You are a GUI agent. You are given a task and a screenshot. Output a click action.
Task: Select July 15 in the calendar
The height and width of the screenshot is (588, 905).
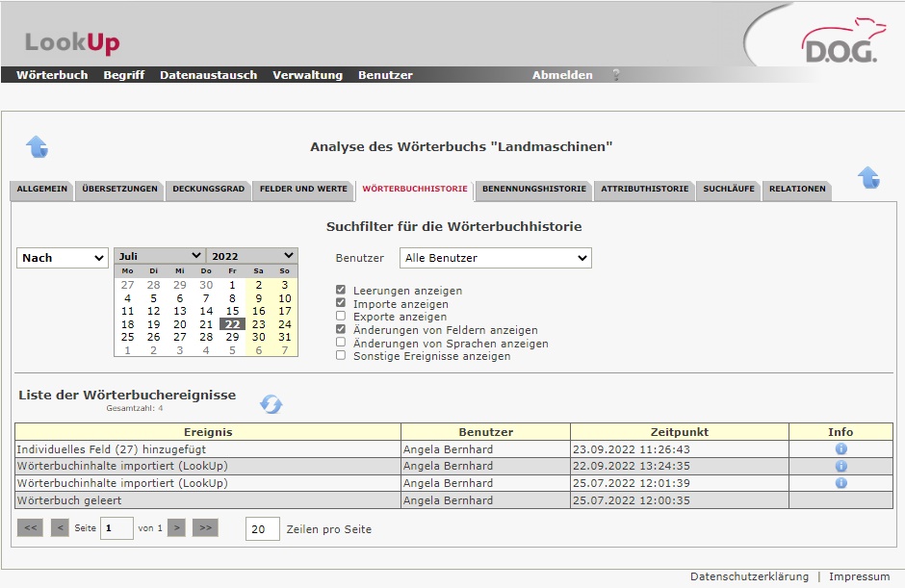point(232,311)
